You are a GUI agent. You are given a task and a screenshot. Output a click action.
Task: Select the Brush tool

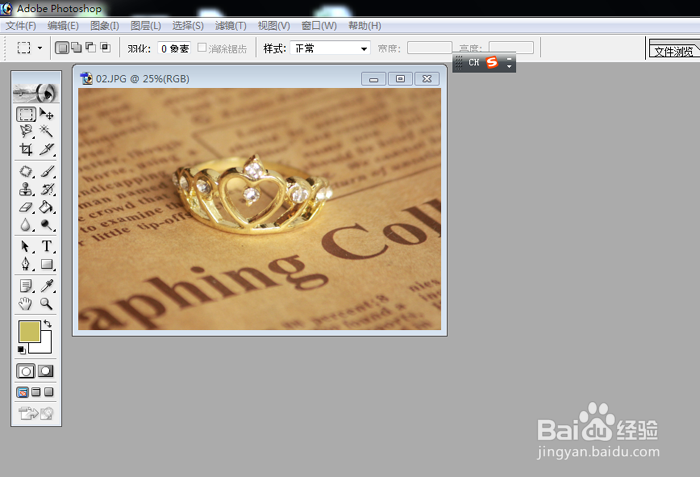(x=46, y=172)
